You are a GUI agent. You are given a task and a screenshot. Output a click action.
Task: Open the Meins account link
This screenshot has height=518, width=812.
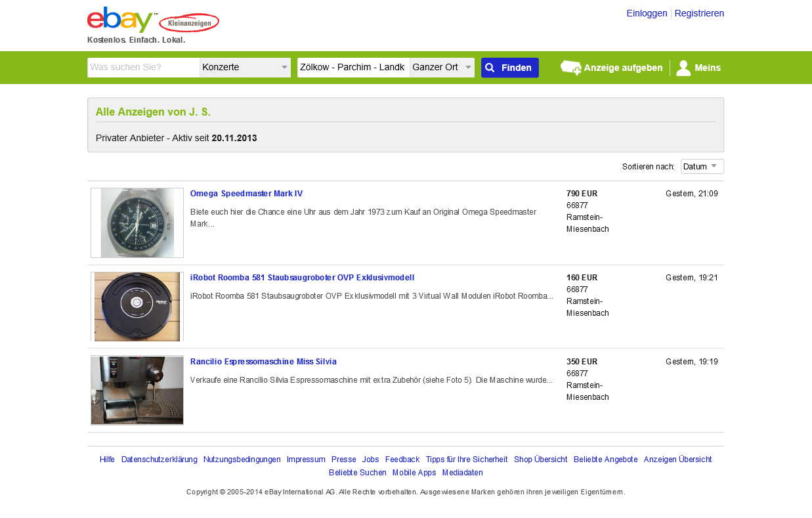coord(708,68)
